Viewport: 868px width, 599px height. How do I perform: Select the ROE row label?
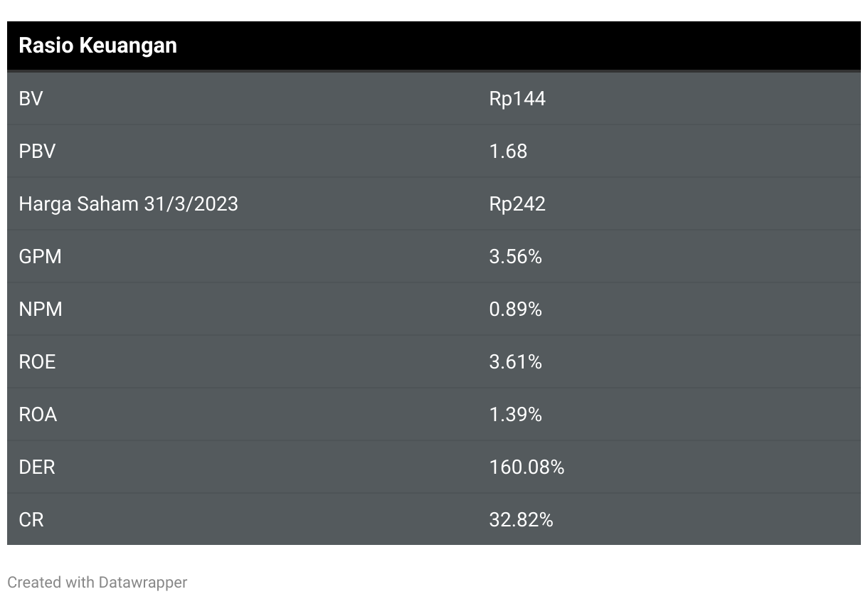point(37,361)
